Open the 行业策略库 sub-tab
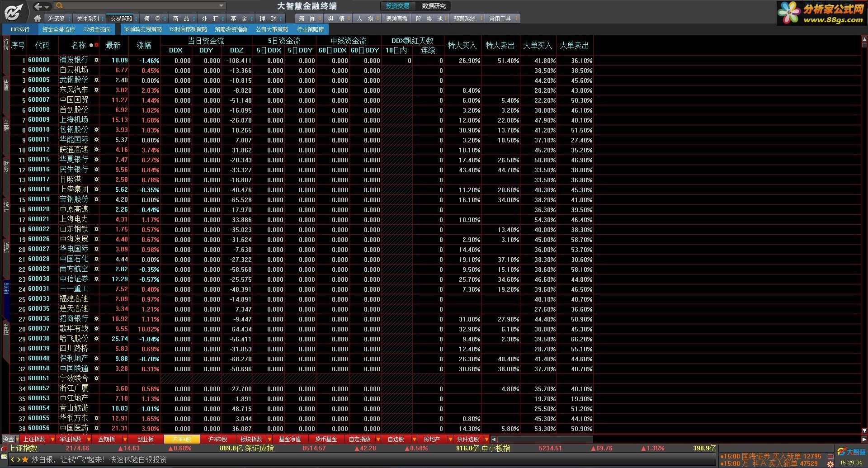868x468 pixels. pyautogui.click(x=311, y=29)
